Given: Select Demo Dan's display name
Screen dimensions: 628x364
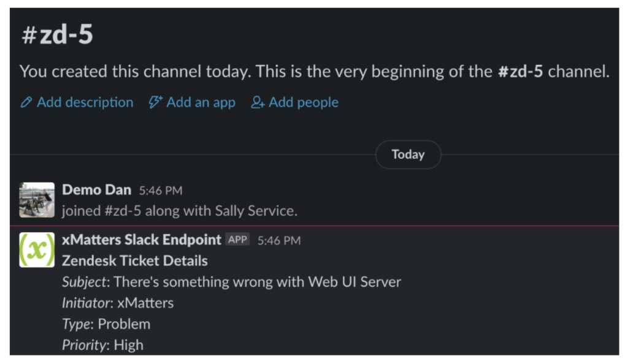Looking at the screenshot, I should 96,190.
